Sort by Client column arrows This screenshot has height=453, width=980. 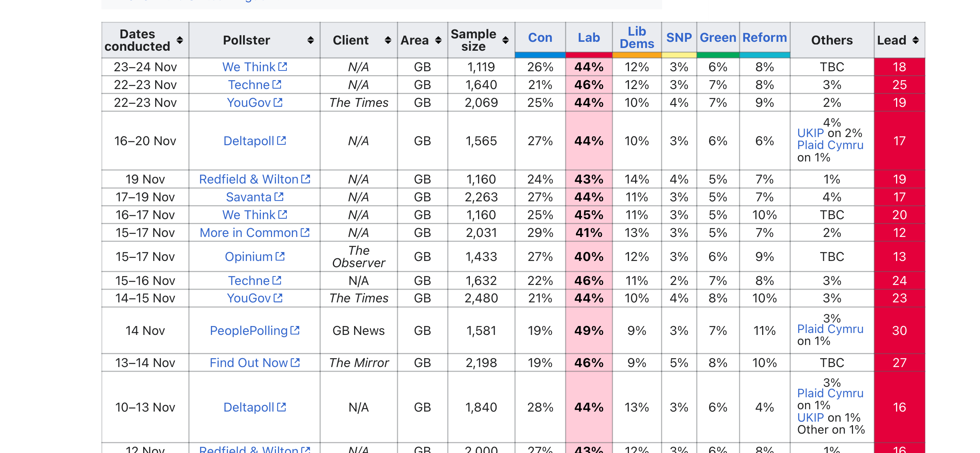[x=388, y=40]
